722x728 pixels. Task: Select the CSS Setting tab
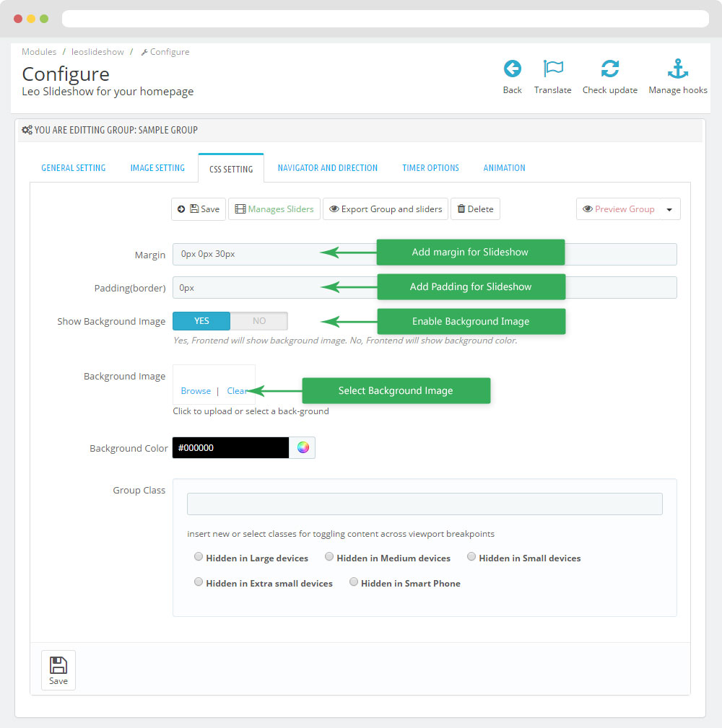pyautogui.click(x=231, y=169)
